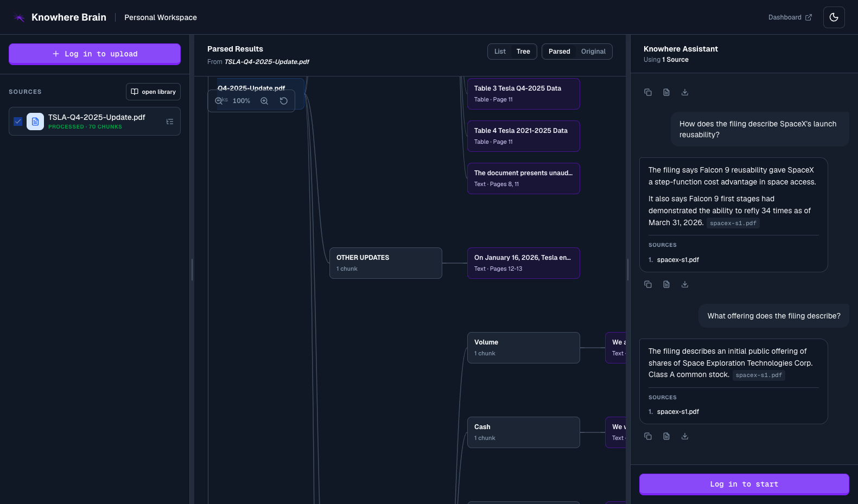Click the 'From TSLA-Q4-2025-Update.pdf' subtitle
The width and height of the screenshot is (858, 504).
click(x=258, y=62)
